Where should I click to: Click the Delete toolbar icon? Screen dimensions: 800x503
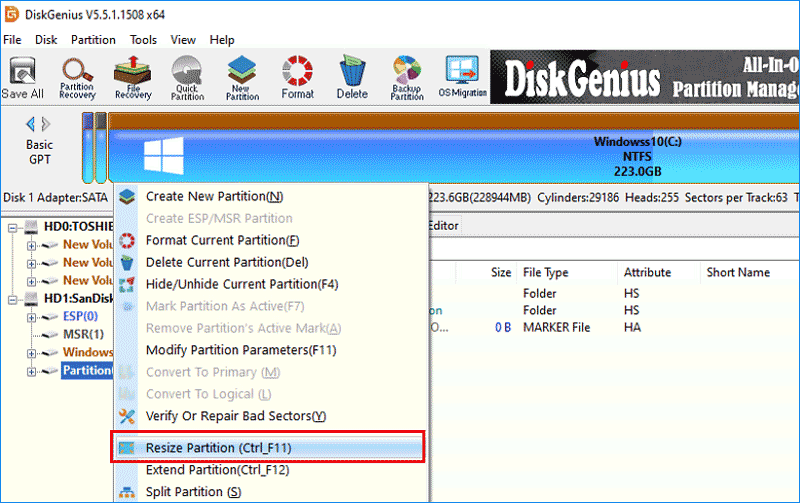pyautogui.click(x=352, y=78)
